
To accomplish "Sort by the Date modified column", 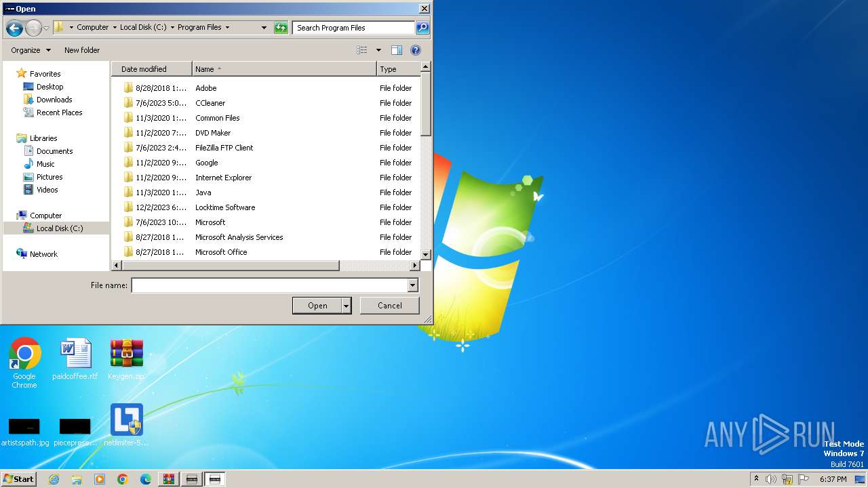I will pos(152,69).
